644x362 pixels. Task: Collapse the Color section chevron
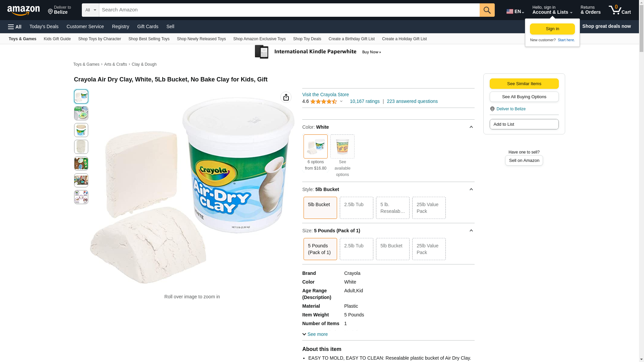[x=471, y=127]
